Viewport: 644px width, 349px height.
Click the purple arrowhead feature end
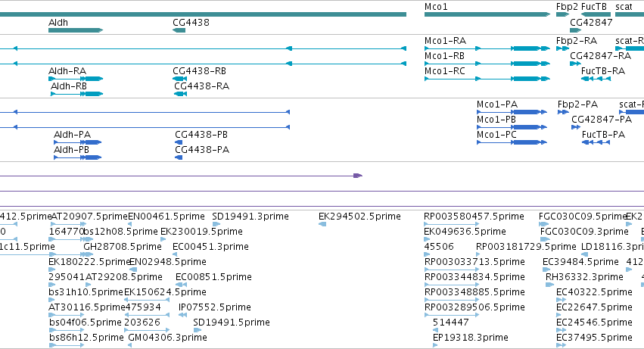pyautogui.click(x=358, y=176)
